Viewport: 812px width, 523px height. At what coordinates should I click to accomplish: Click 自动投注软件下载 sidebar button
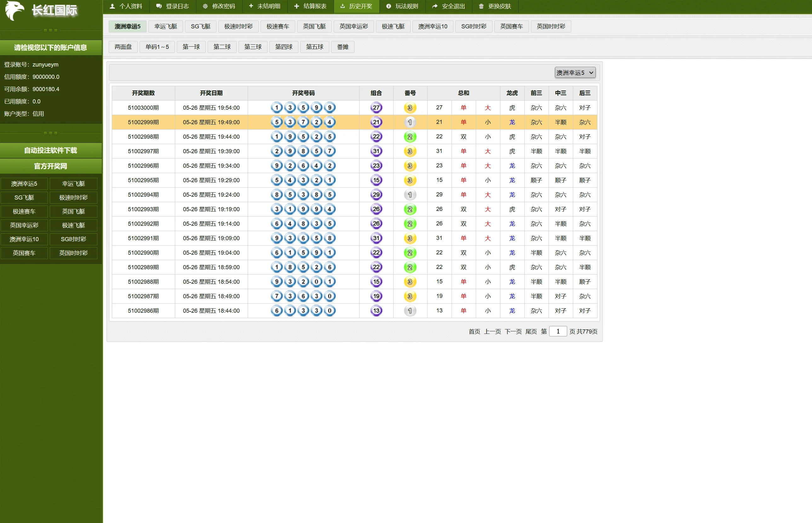pyautogui.click(x=51, y=150)
